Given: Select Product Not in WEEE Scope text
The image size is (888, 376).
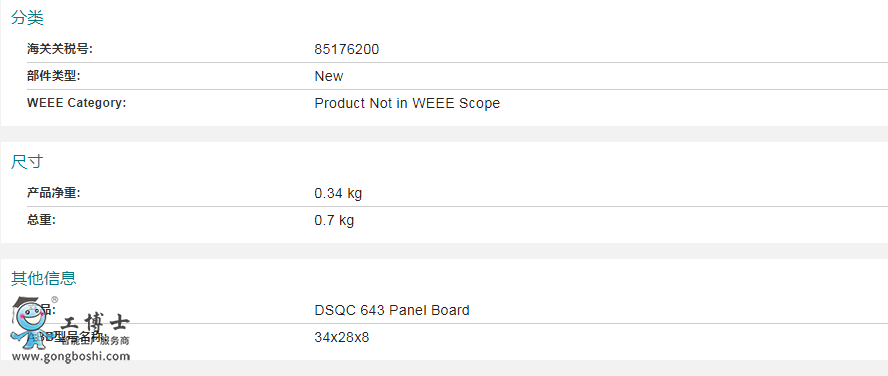Looking at the screenshot, I should click(x=407, y=103).
